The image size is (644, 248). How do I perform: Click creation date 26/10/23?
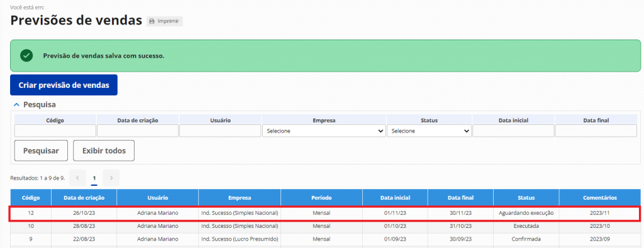click(x=84, y=213)
